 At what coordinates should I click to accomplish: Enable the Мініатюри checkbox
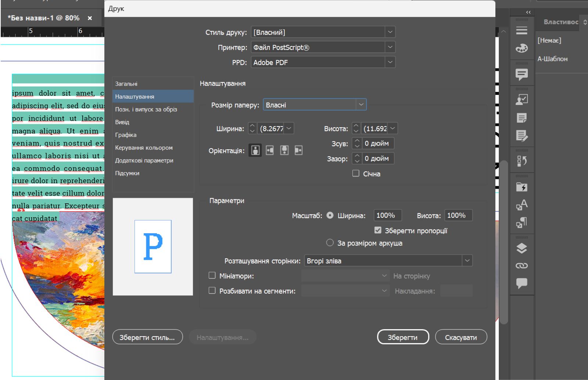(x=212, y=276)
